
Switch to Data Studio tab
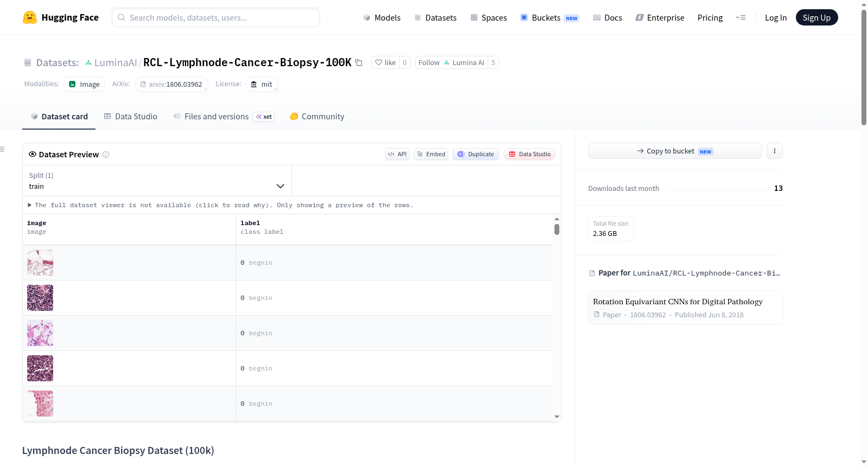tap(130, 116)
